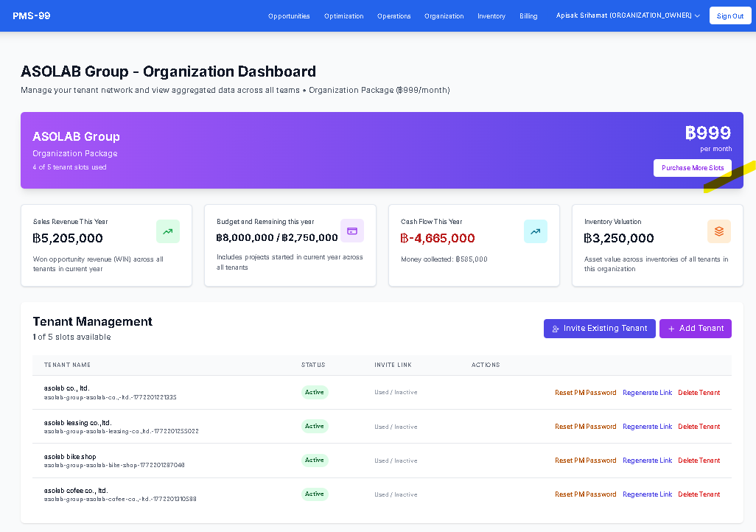This screenshot has width=756, height=532.
Task: Select the credit card icon on Budget card
Action: [351, 231]
